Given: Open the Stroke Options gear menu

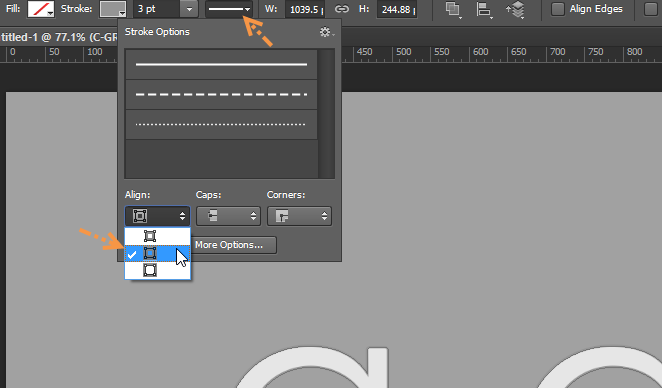Looking at the screenshot, I should coord(327,32).
